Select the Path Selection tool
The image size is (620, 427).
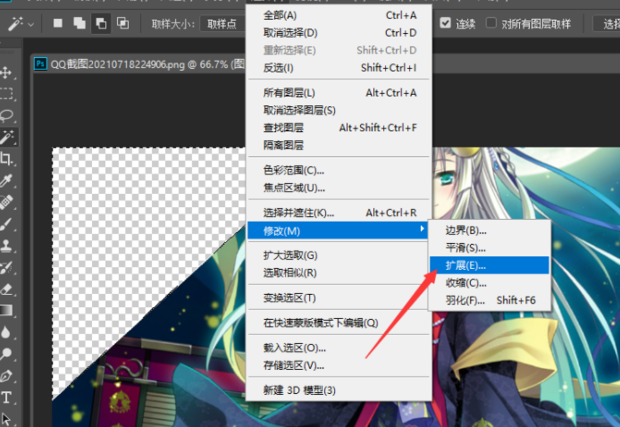coord(6,418)
